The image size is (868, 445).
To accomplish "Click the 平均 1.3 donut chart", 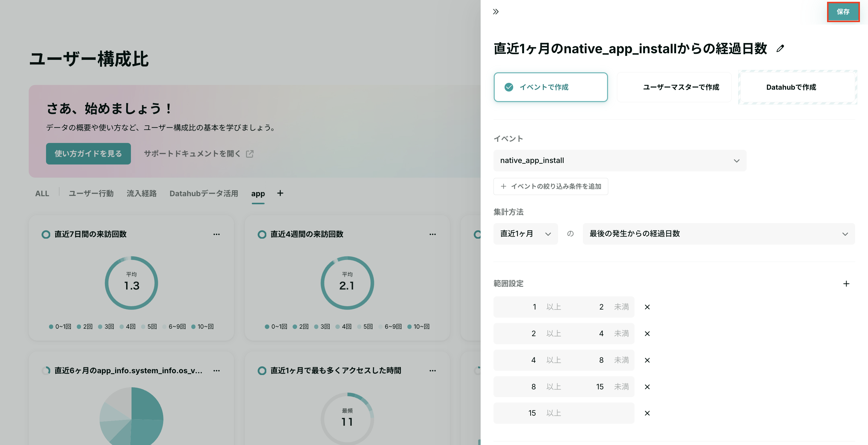I will coord(132,283).
